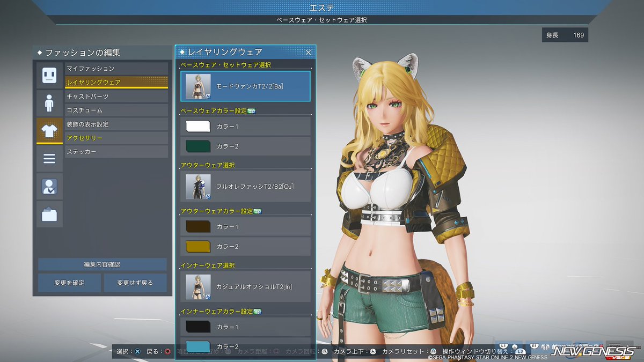Open the face icon category in sidebar

(x=49, y=75)
